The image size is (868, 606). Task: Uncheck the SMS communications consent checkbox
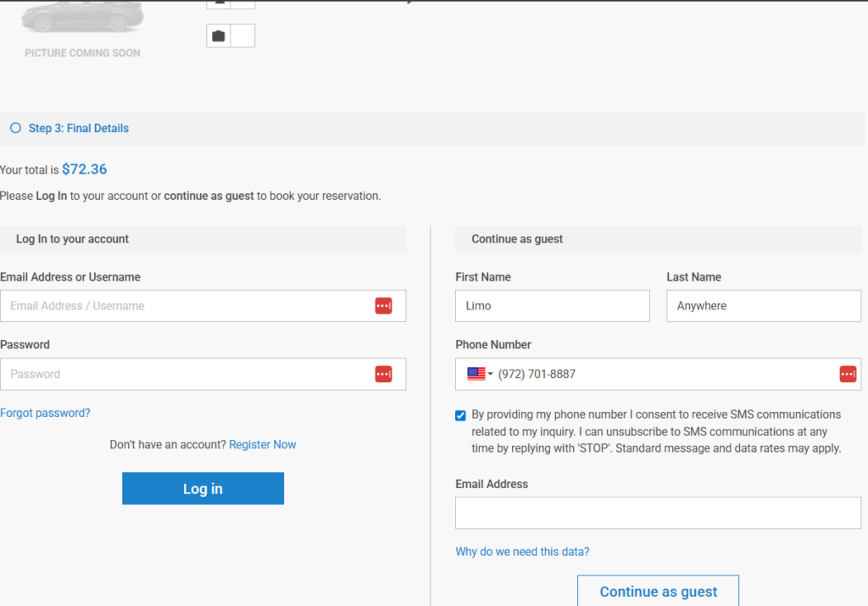[460, 415]
